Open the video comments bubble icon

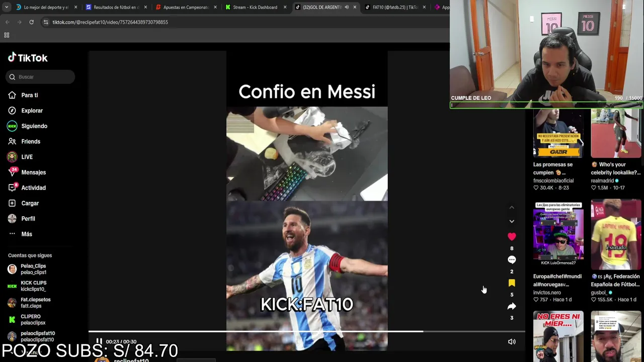point(512,259)
